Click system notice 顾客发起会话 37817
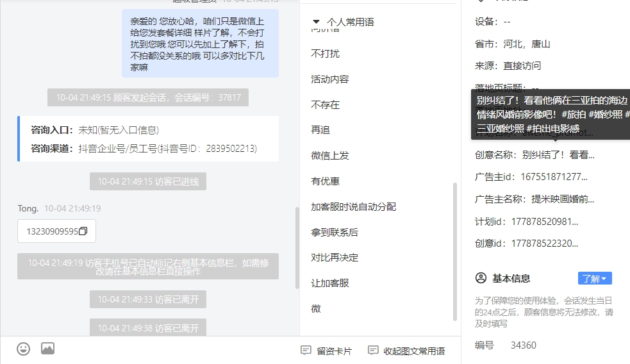Viewport: 630px width, 364px height. click(148, 97)
